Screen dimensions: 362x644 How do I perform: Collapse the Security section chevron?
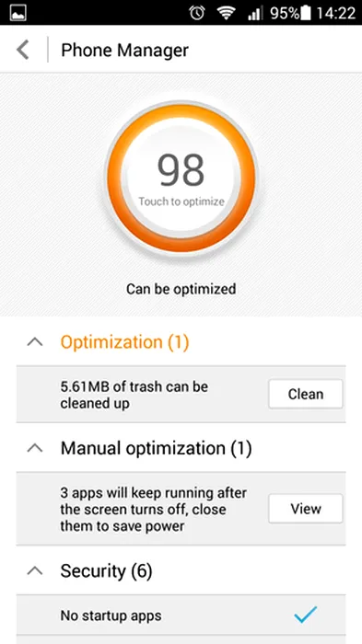click(35, 570)
